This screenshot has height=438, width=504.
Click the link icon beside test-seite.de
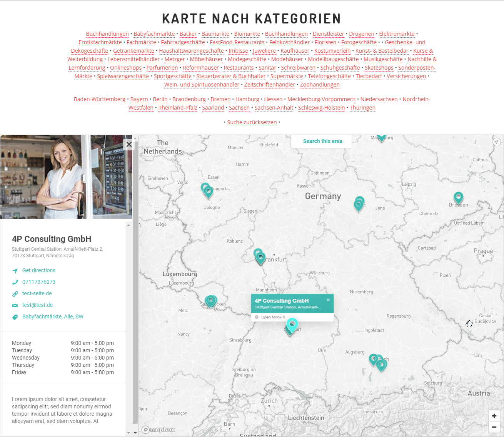click(15, 294)
